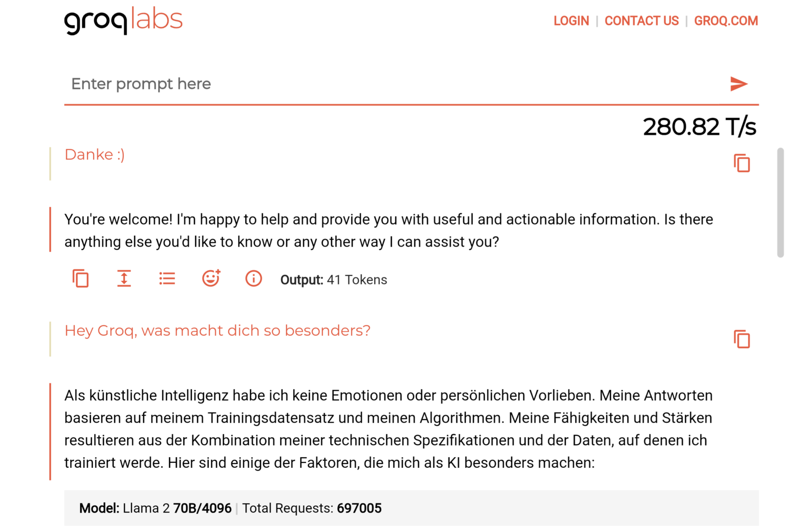Screen dimensions: 810x532
Task: Click the add emoji reaction icon
Action: click(x=211, y=278)
